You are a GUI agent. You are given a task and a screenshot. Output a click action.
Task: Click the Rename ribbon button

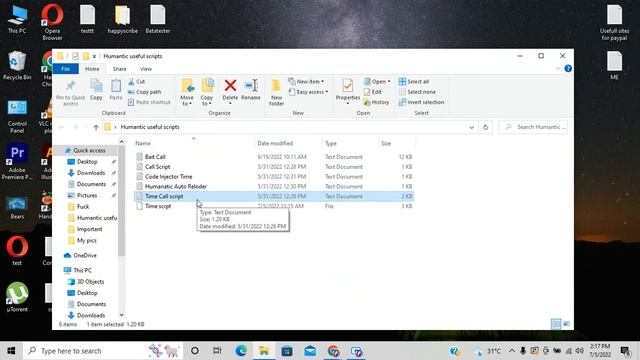click(x=251, y=90)
